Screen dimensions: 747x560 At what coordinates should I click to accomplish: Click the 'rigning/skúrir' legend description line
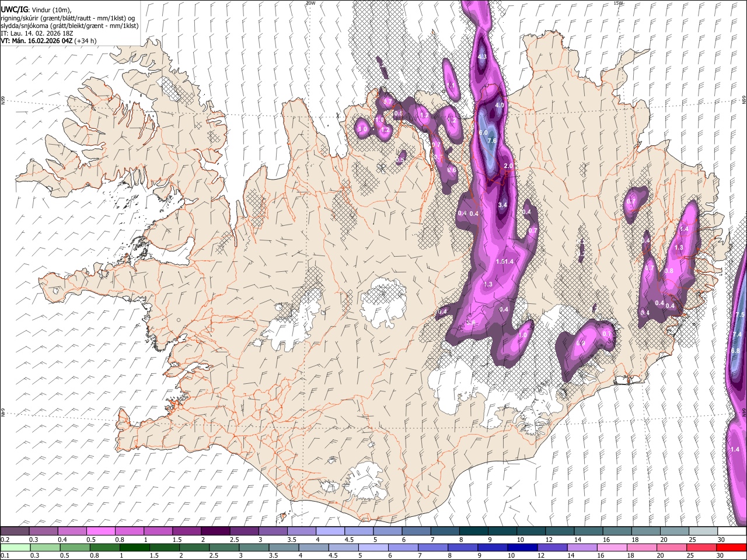coord(67,17)
